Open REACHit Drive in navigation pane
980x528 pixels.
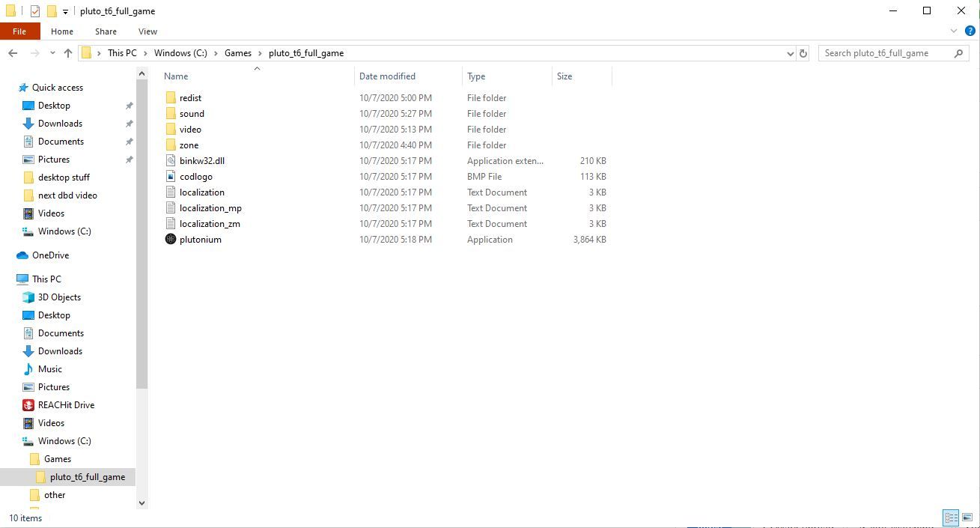(66, 405)
